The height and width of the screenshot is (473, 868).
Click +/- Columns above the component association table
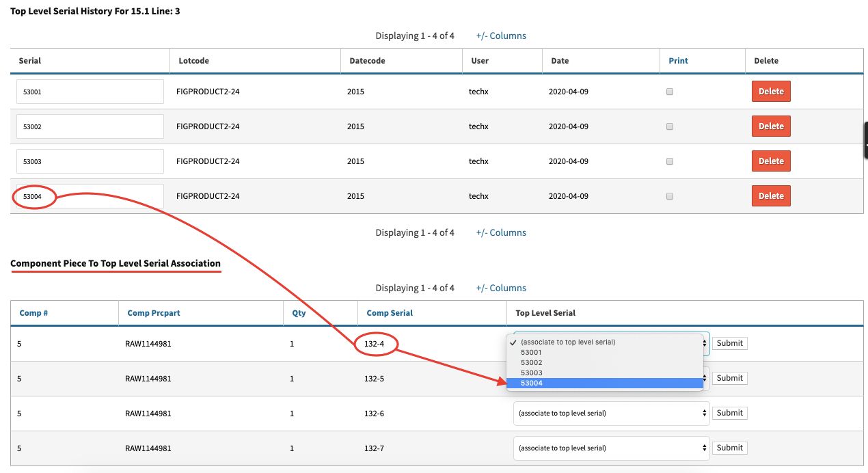click(501, 288)
